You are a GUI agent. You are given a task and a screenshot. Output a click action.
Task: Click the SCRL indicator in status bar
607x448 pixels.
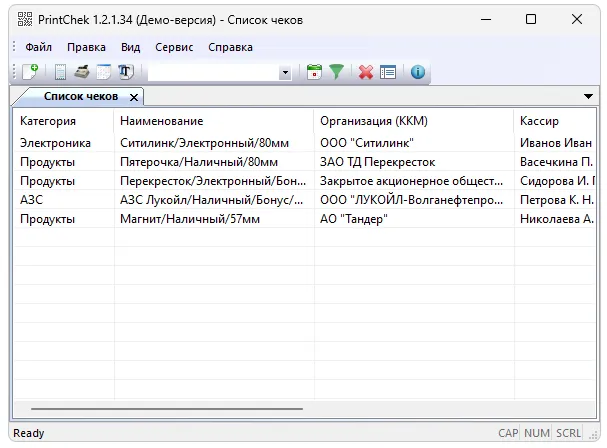coord(568,433)
